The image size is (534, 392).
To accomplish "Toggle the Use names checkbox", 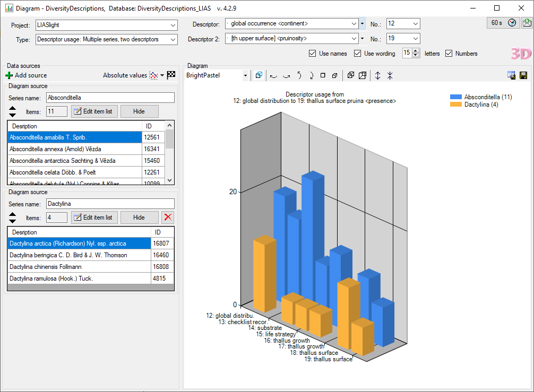I will pos(312,54).
